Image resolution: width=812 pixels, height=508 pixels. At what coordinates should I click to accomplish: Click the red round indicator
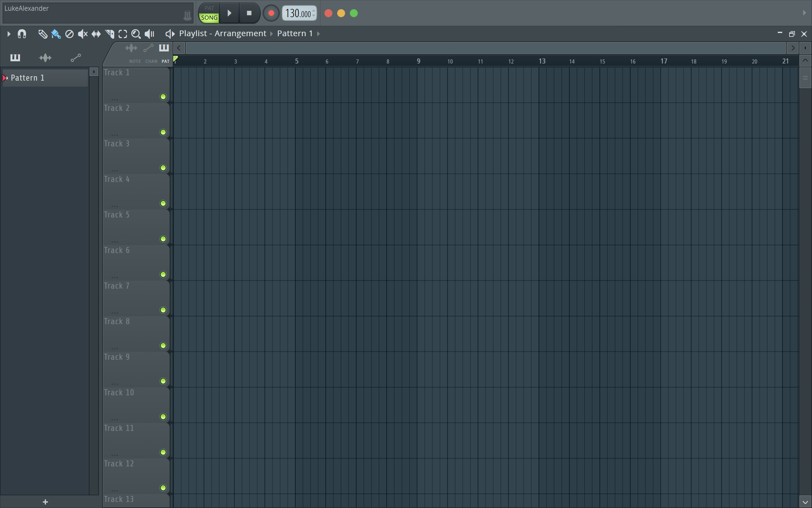[329, 13]
